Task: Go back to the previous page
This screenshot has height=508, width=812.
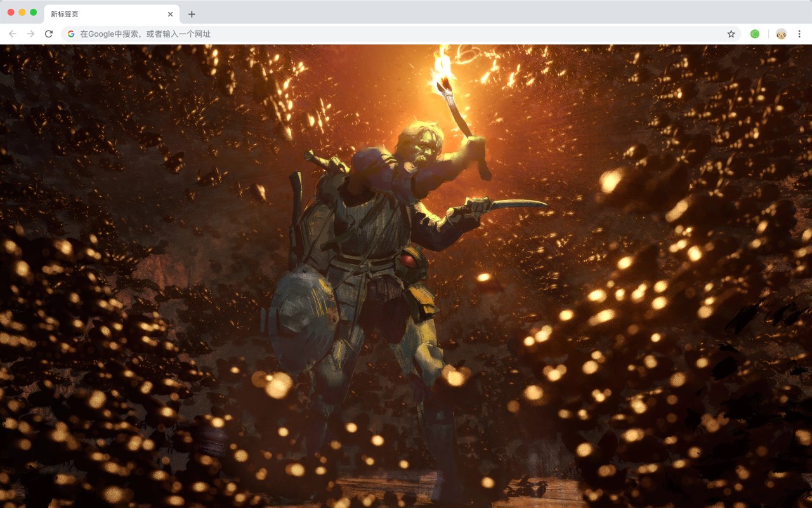Action: click(13, 34)
